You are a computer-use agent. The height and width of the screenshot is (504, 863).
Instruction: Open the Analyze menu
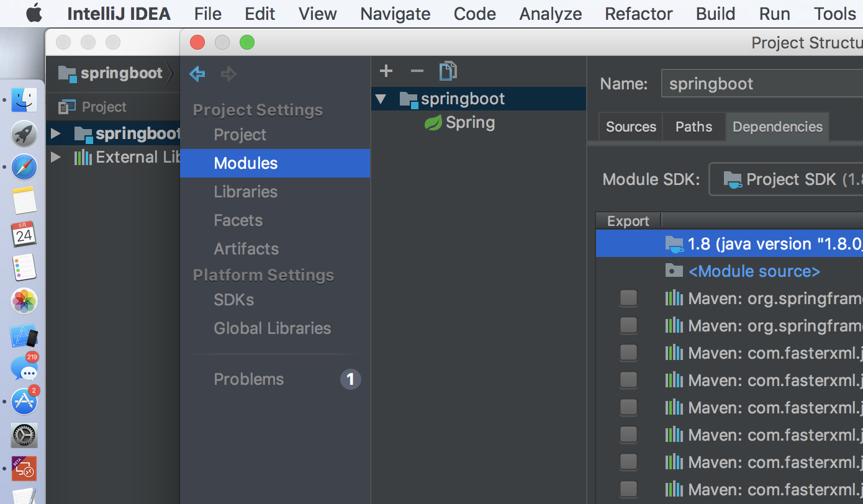(551, 14)
